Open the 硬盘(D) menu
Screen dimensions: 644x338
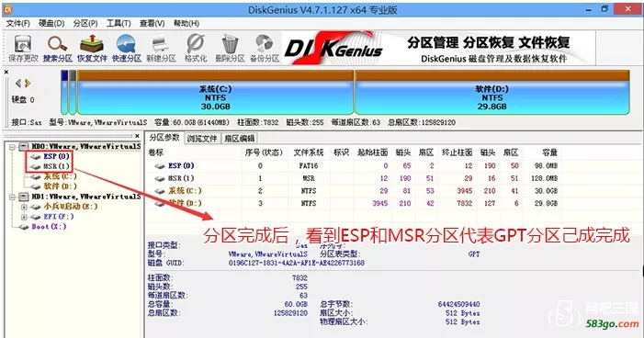[x=51, y=23]
